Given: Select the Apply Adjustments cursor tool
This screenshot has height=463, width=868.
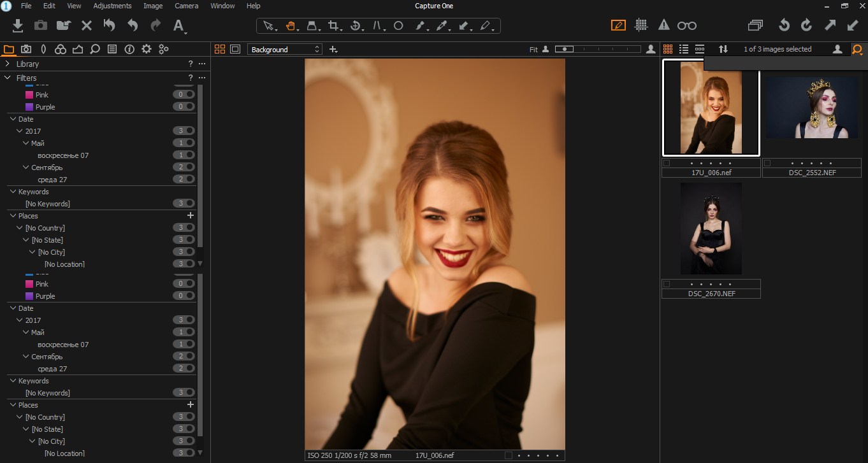Looking at the screenshot, I should tap(465, 25).
